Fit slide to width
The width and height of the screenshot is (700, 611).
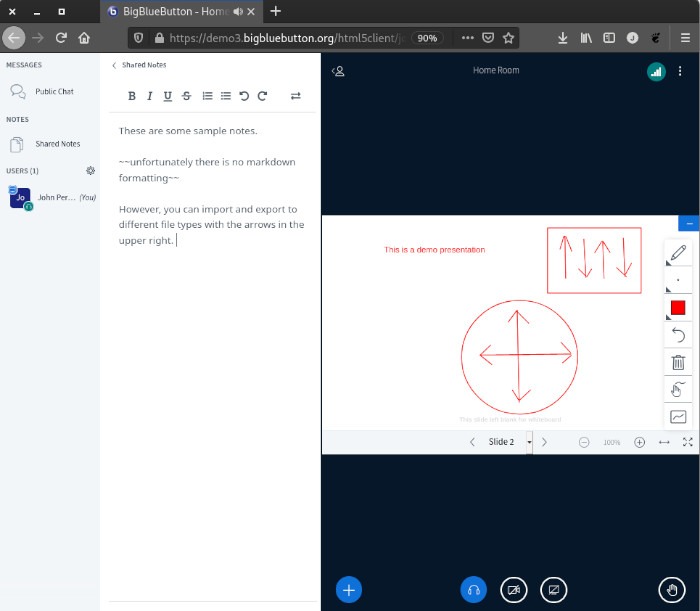(x=664, y=442)
